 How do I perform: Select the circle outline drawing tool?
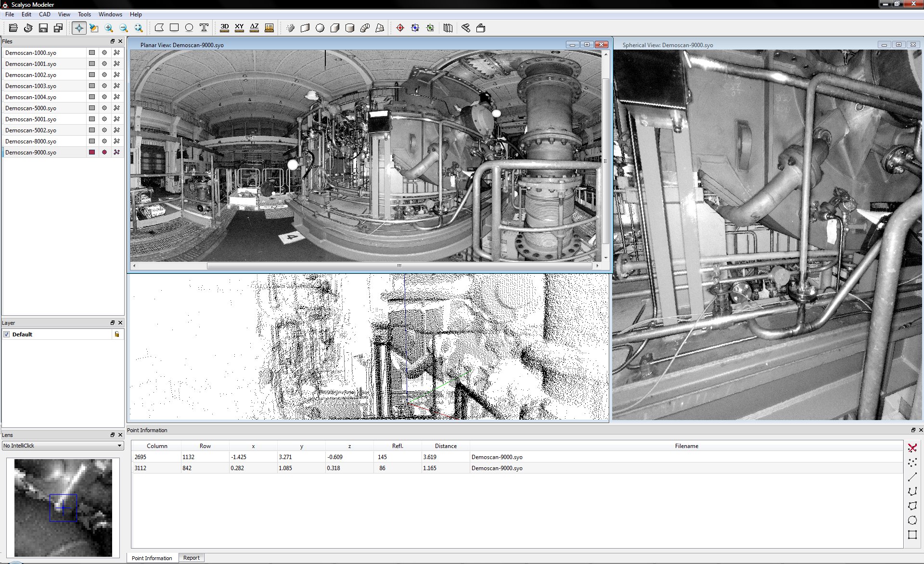pos(189,28)
